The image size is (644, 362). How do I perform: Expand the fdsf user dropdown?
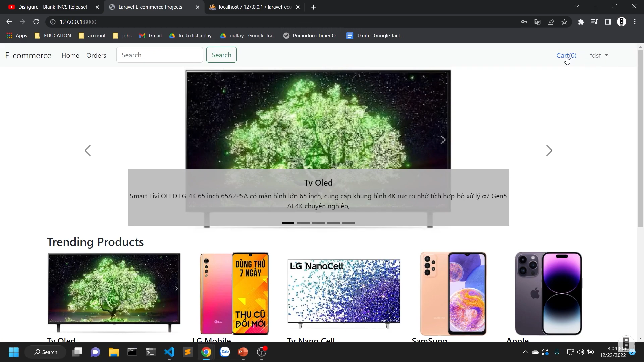click(599, 55)
